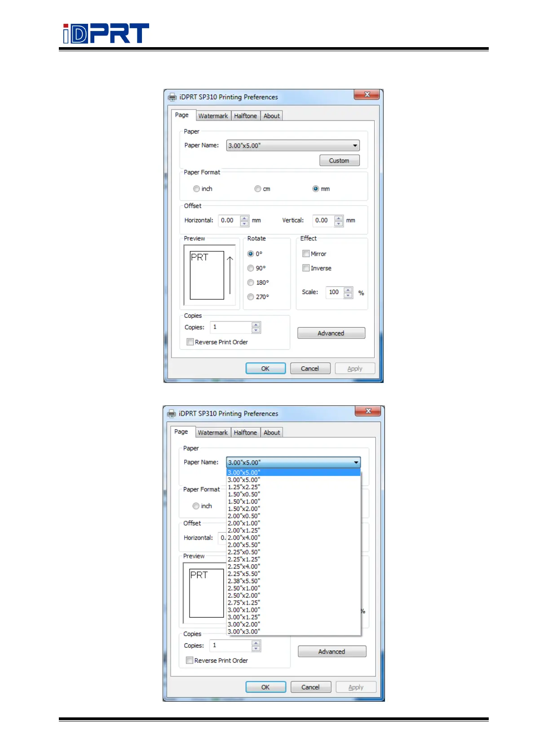The width and height of the screenshot is (535, 756).
Task: Click Cancel in upper dialog
Action: pos(310,369)
